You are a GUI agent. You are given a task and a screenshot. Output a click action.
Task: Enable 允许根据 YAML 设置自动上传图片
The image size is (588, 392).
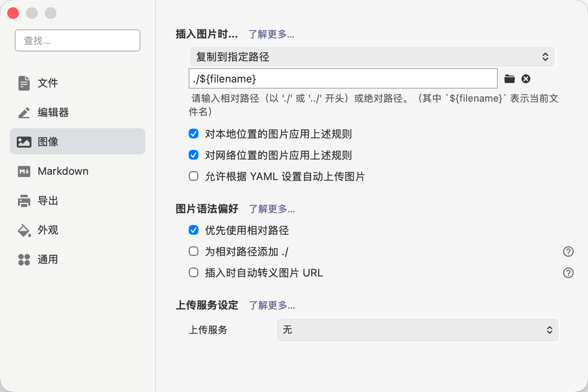point(194,176)
